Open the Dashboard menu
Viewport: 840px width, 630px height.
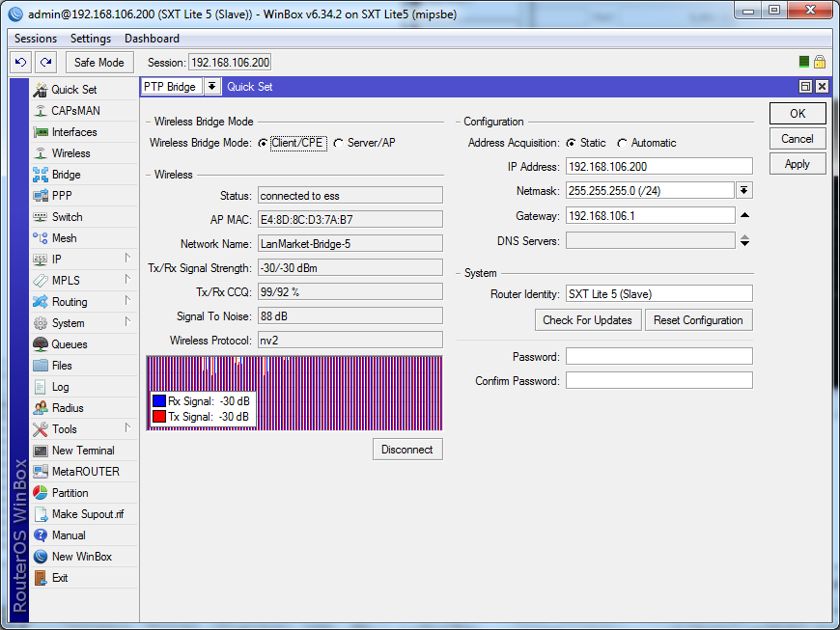click(x=153, y=39)
